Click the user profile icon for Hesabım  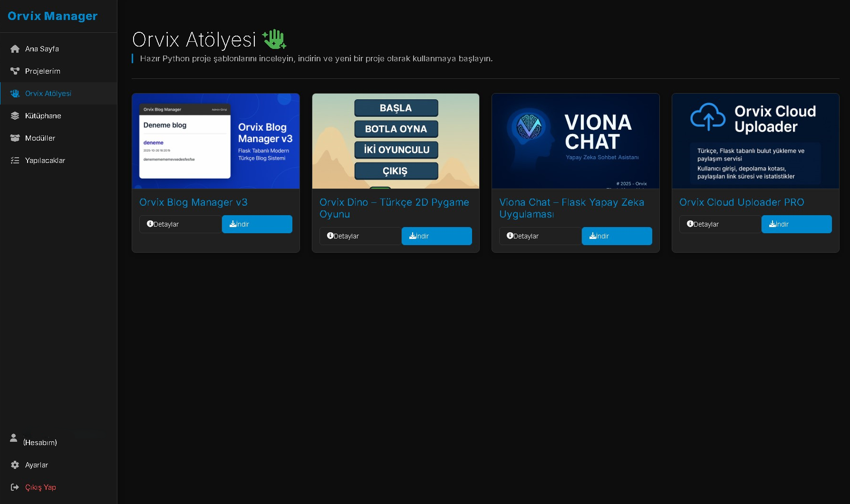(14, 438)
